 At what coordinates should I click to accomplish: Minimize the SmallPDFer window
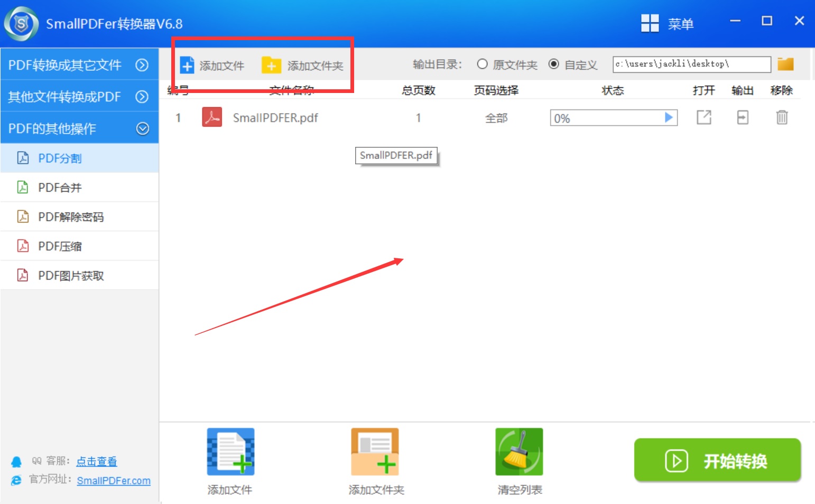point(735,21)
